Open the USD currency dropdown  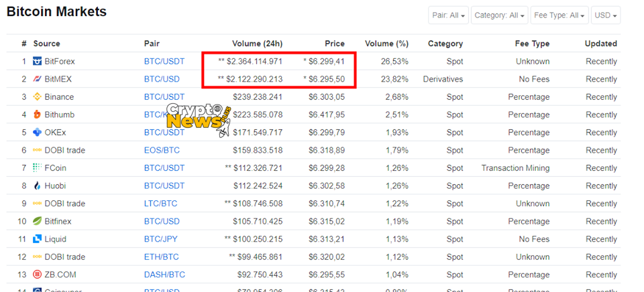point(606,15)
